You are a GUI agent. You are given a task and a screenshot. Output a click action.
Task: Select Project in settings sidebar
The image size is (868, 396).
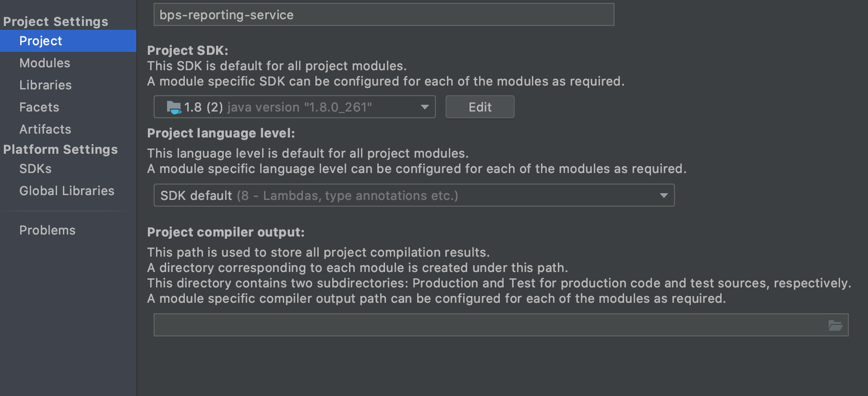pos(68,41)
